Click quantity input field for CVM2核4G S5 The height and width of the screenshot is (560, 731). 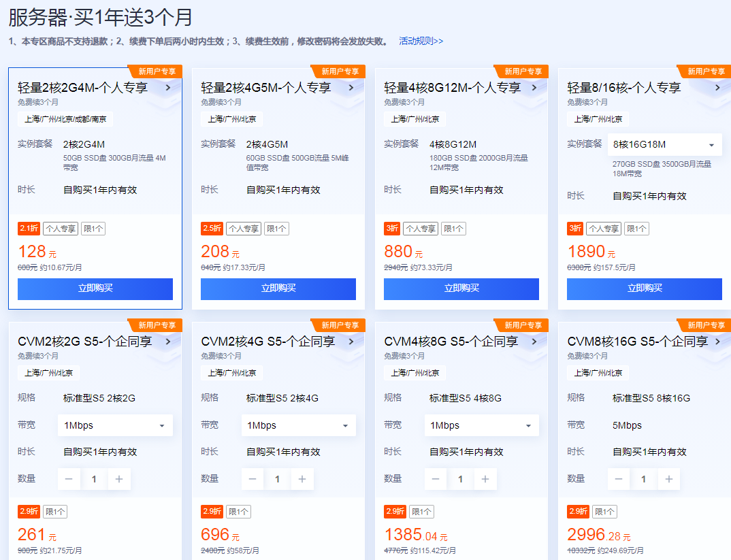(277, 479)
